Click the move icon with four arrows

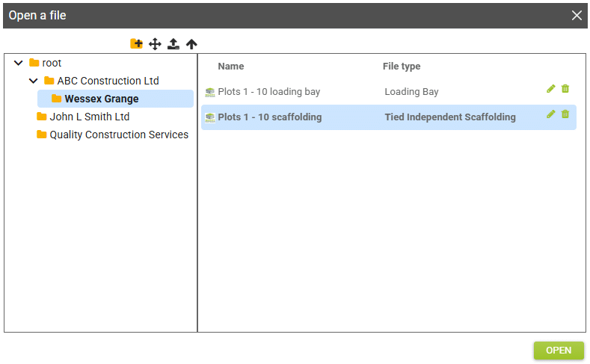pos(155,44)
